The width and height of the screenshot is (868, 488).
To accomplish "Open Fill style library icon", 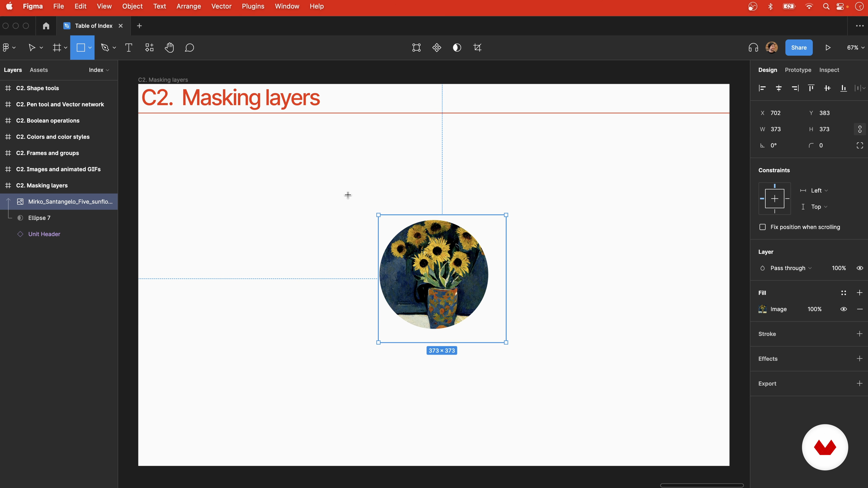I will [843, 293].
